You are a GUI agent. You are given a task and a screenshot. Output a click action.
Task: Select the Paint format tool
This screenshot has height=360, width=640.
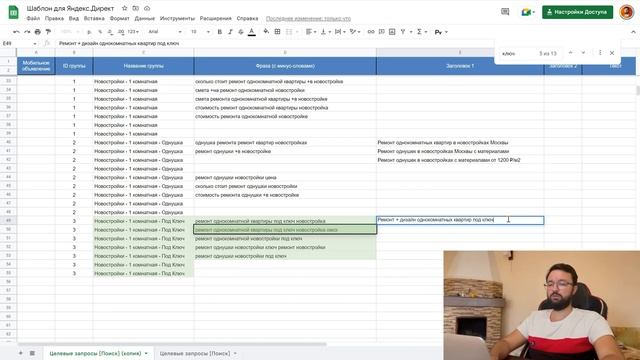(x=48, y=32)
